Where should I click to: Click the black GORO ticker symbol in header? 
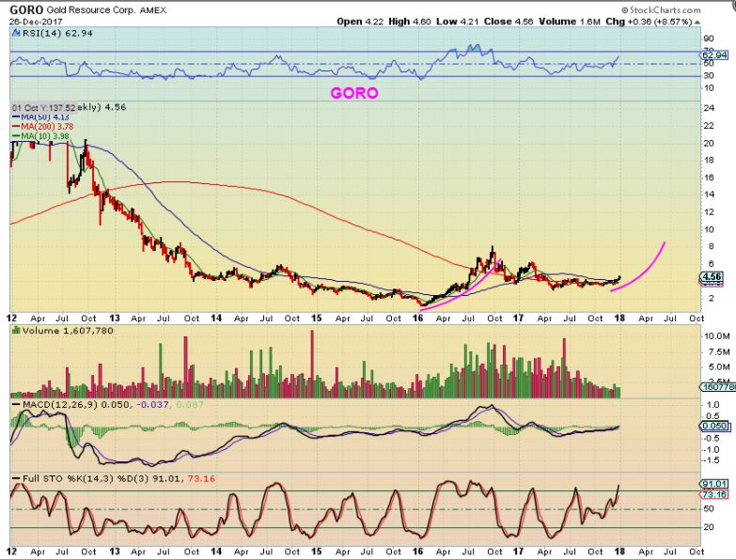tap(26, 9)
